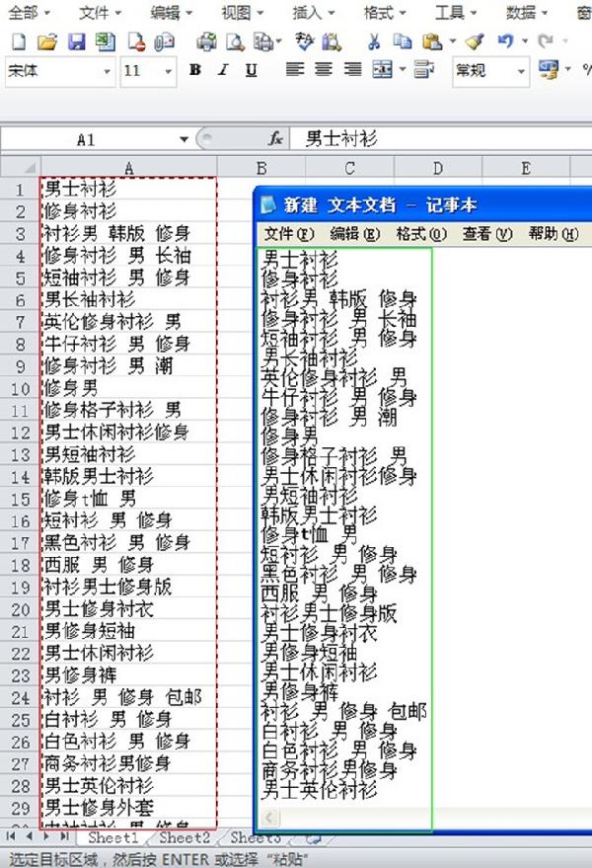592x868 pixels.
Task: Toggle Underline formatting
Action: coord(251,70)
